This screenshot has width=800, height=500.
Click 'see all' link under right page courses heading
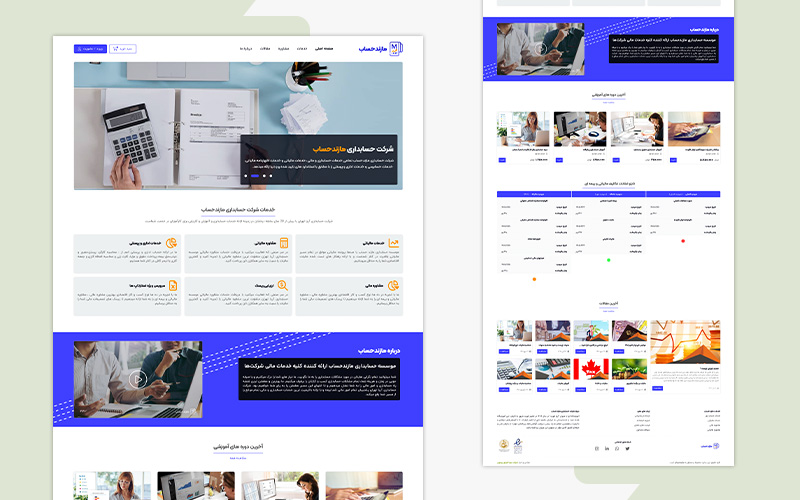tap(609, 103)
